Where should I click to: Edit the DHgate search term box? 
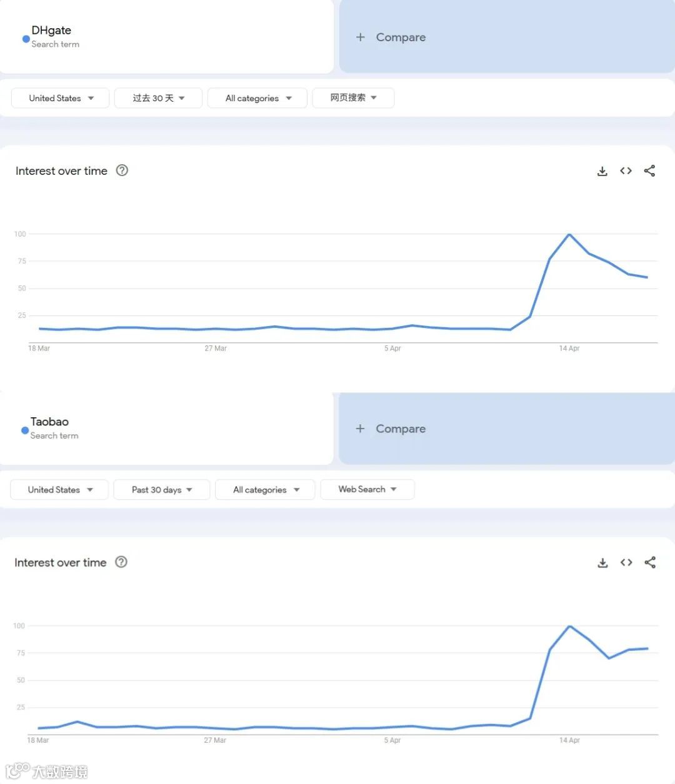click(166, 36)
